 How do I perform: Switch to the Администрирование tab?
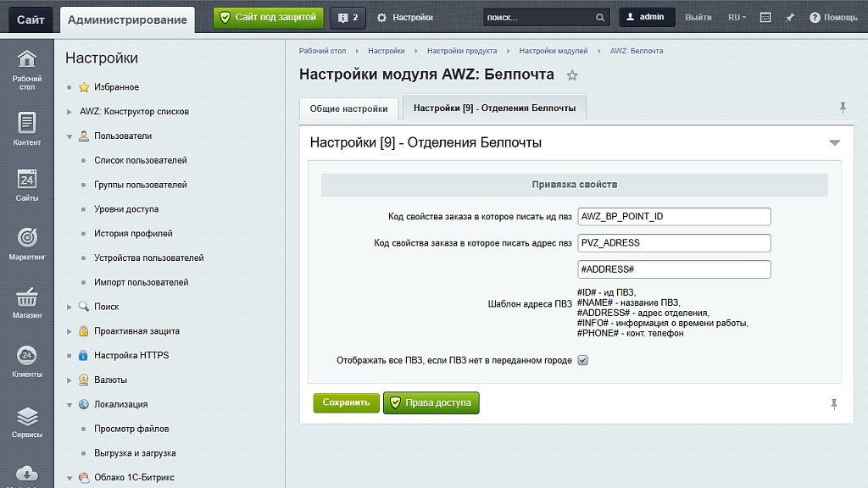[127, 19]
